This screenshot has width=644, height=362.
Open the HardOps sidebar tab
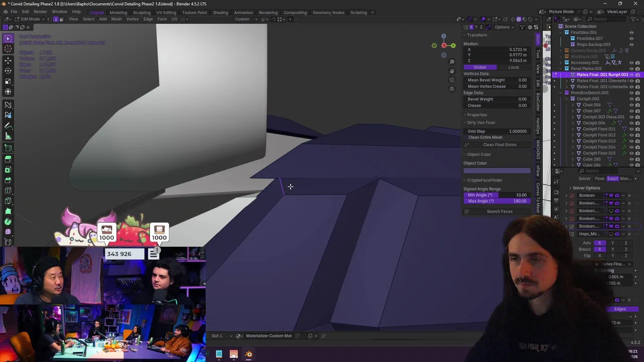click(x=538, y=126)
